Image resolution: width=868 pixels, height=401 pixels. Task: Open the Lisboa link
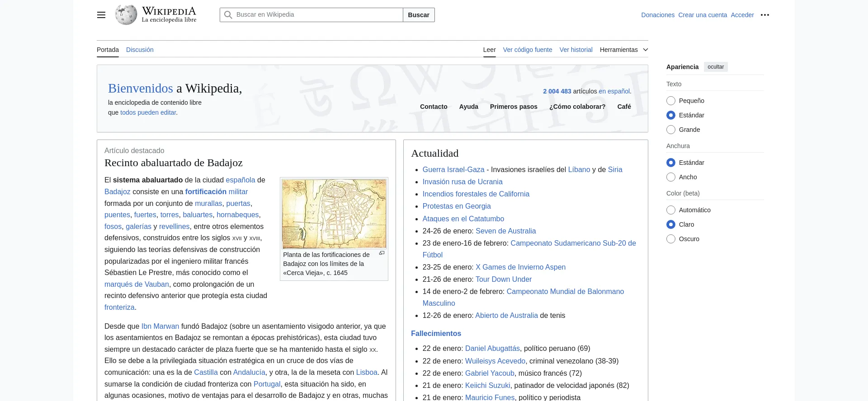pos(367,373)
